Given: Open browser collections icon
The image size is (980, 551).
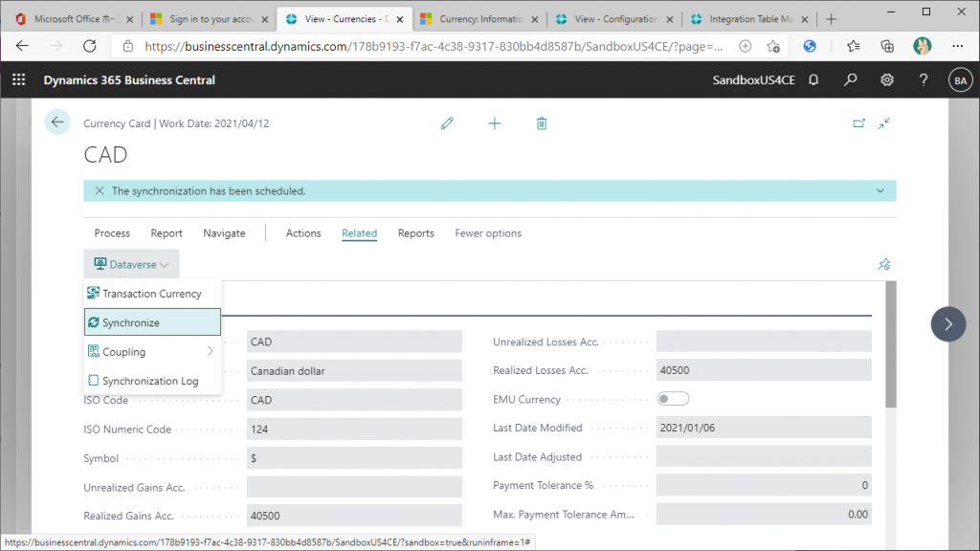Looking at the screenshot, I should pos(887,46).
